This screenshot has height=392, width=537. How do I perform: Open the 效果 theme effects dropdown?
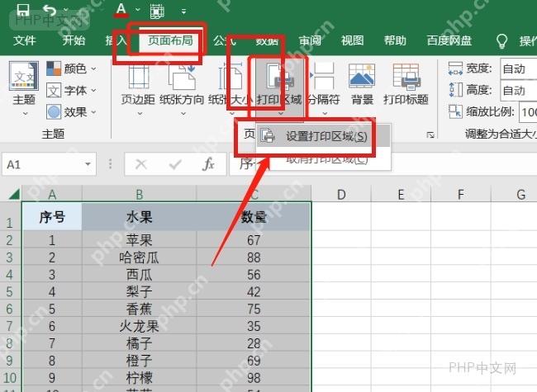coord(72,112)
